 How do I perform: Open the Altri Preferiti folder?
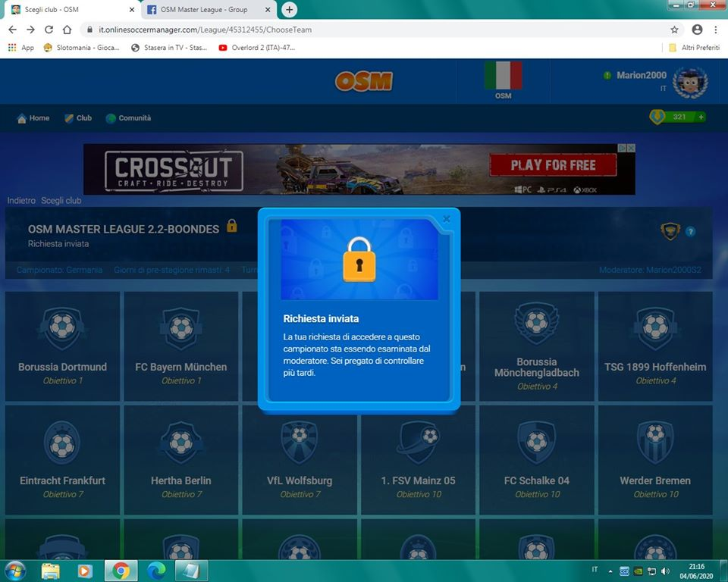tap(694, 47)
